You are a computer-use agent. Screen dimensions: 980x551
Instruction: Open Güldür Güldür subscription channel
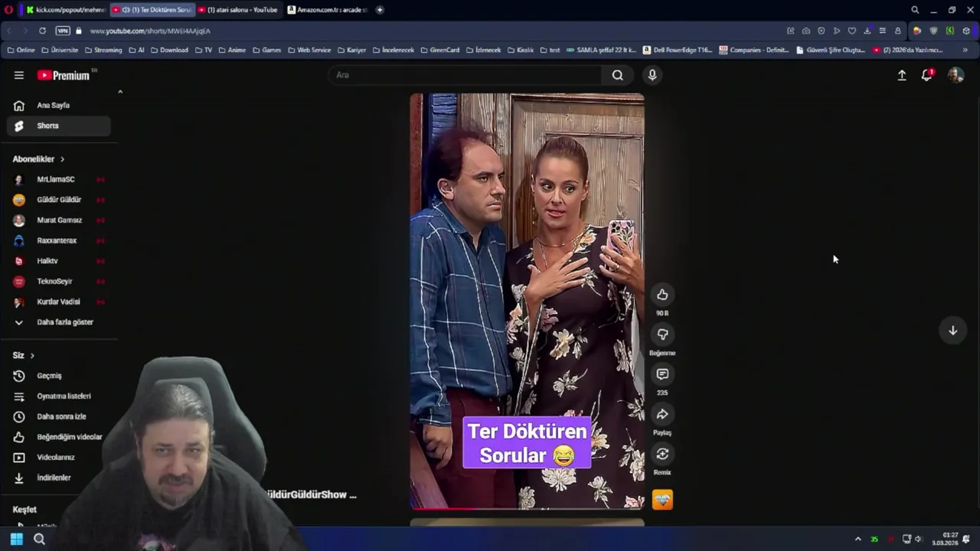pos(59,200)
